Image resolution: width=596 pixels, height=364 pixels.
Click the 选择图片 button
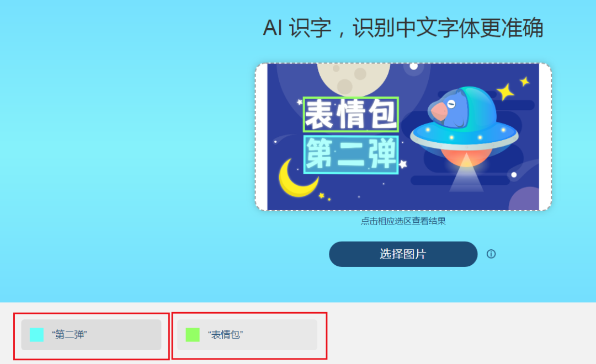(x=403, y=254)
